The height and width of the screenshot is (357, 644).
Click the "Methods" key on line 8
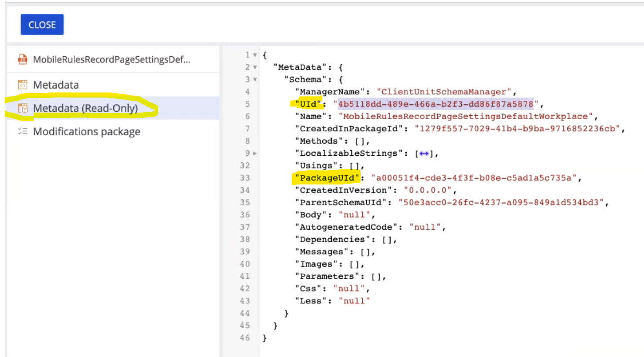click(319, 141)
